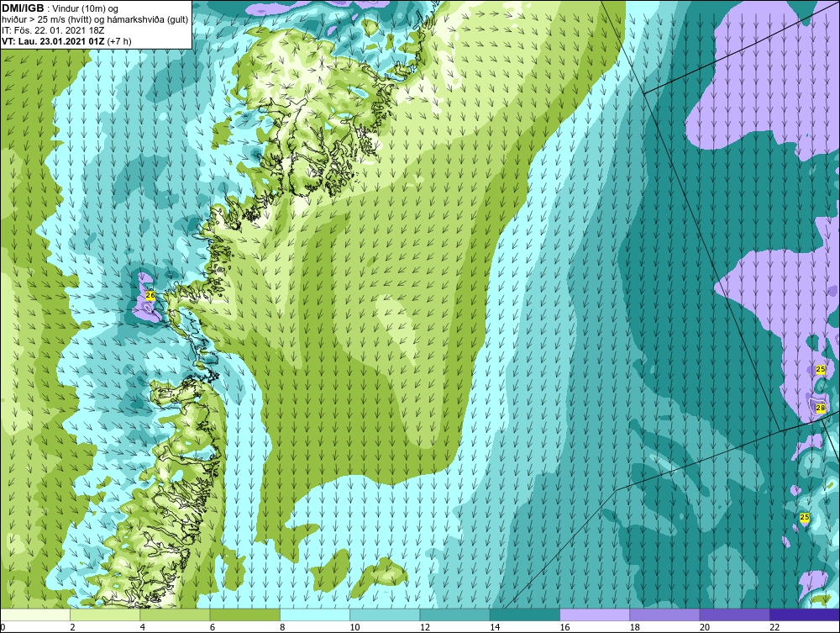
Task: Click the deep indigo above-22 m/s legend swatch
Action: pyautogui.click(x=805, y=615)
